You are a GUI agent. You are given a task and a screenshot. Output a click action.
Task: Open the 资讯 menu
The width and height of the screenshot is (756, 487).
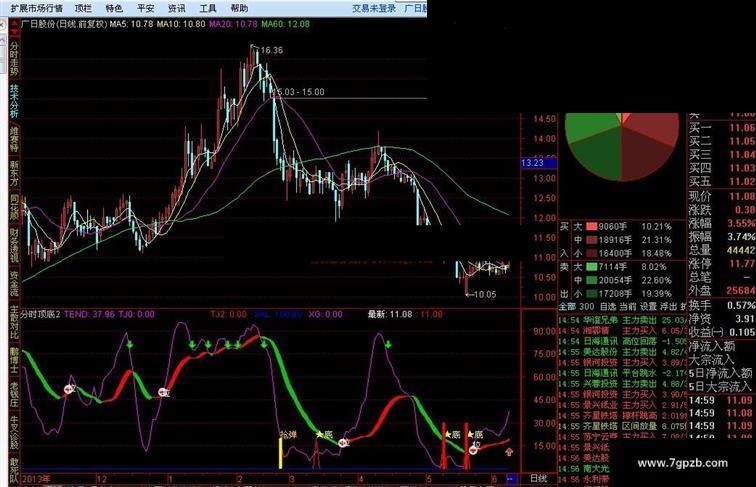tap(176, 8)
